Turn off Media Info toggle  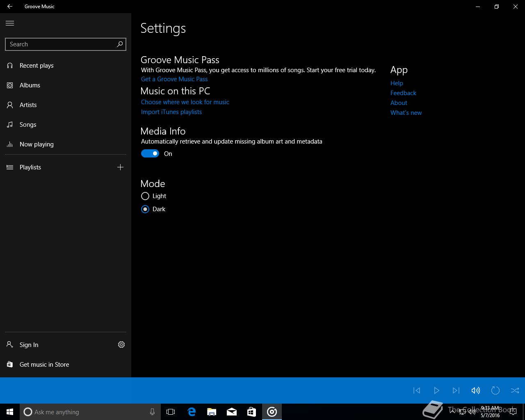[150, 153]
